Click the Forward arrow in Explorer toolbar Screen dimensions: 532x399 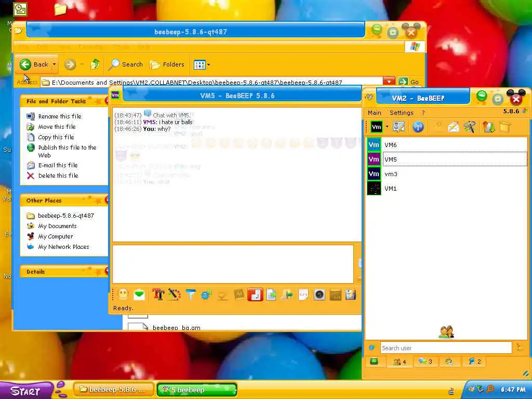pos(70,64)
